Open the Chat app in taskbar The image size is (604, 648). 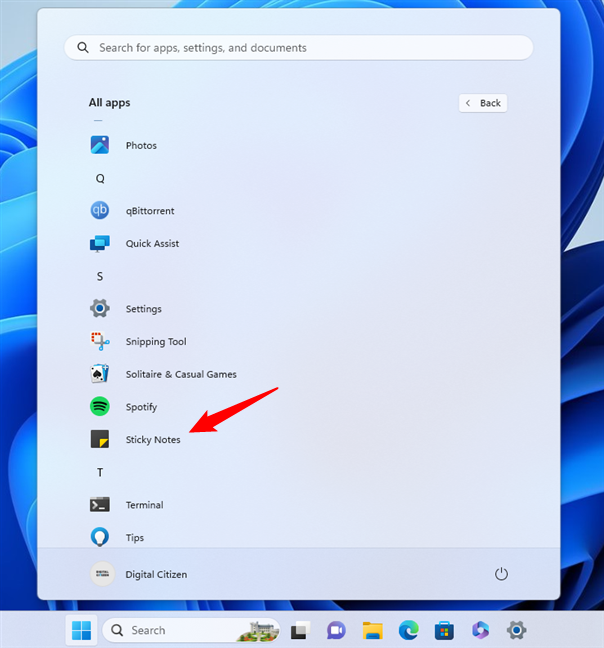pyautogui.click(x=336, y=630)
